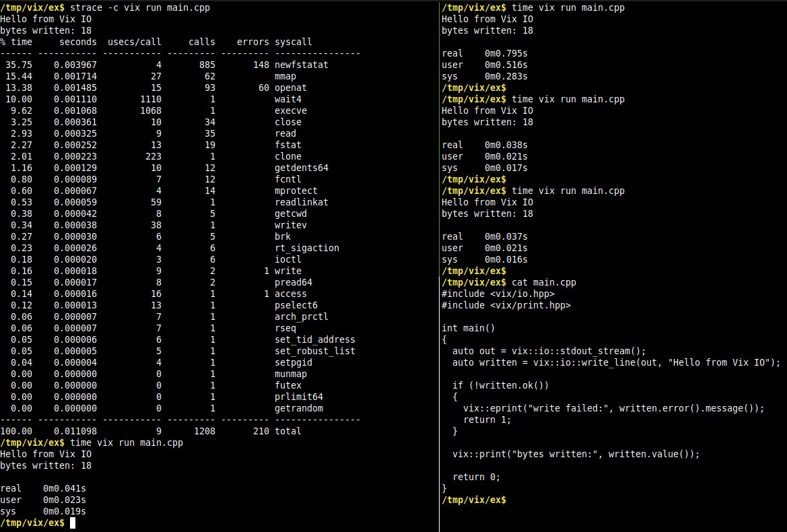Viewport: 787px width, 532px height.
Task: Place cursor at the active left prompt
Action: click(73, 523)
